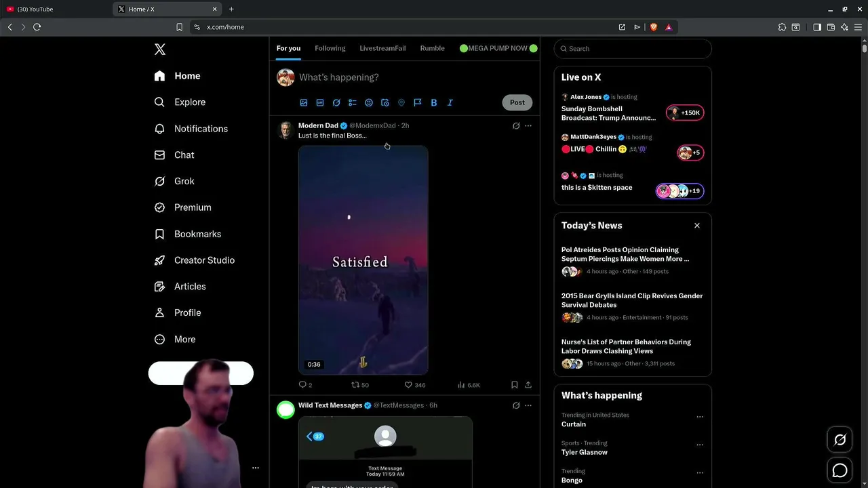Add a poll in composer
The height and width of the screenshot is (488, 868).
[353, 103]
